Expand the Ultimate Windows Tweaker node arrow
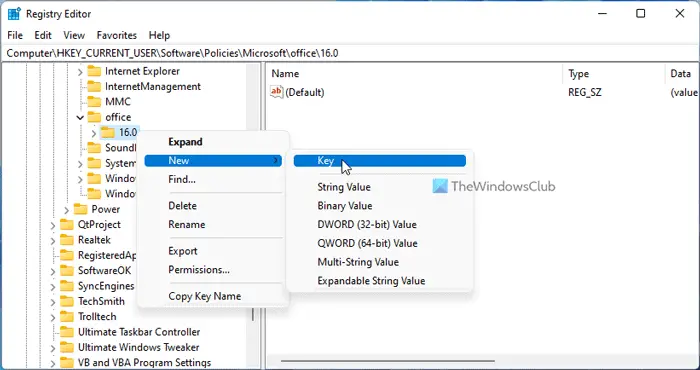 [53, 348]
